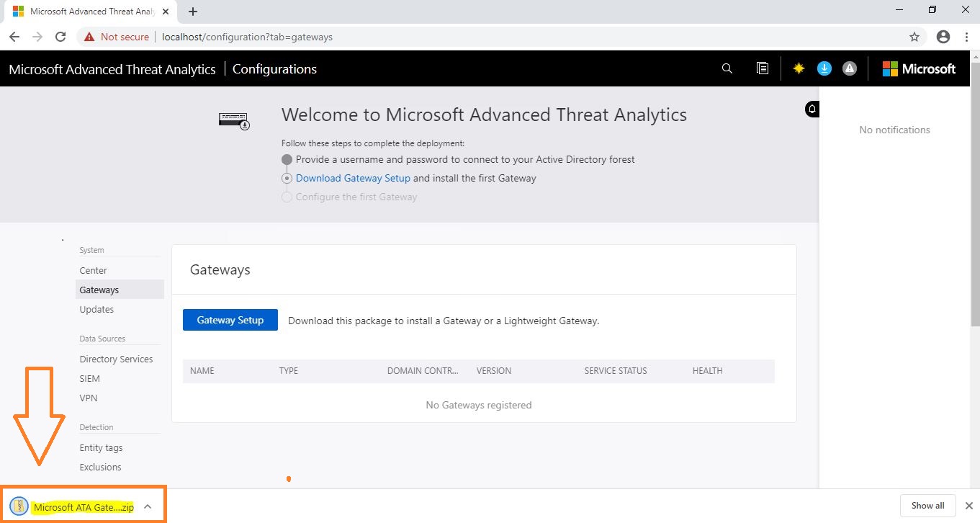The width and height of the screenshot is (980, 523).
Task: Expand options for downloaded zip file
Action: coord(148,506)
